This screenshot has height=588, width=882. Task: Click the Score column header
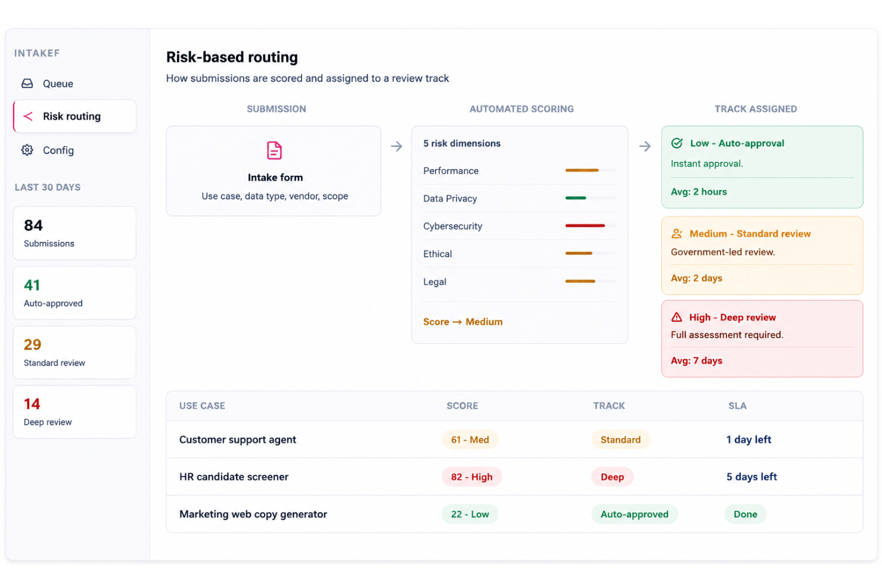tap(462, 406)
